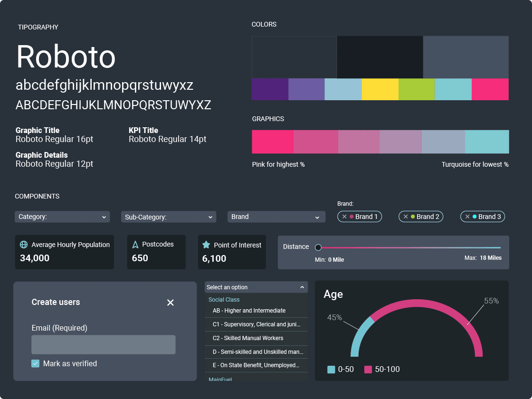
Task: Click the Distance slider handle
Action: (318, 247)
